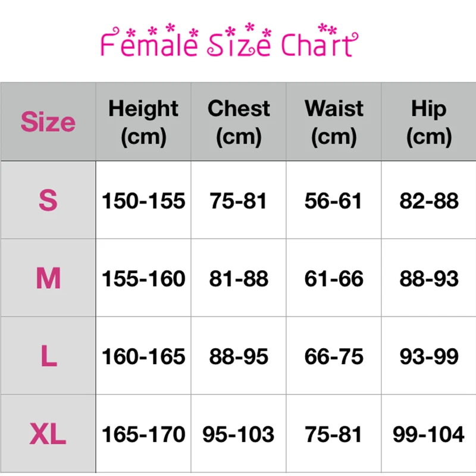The width and height of the screenshot is (476, 476).
Task: Select the pink Size header cell
Action: tap(48, 121)
